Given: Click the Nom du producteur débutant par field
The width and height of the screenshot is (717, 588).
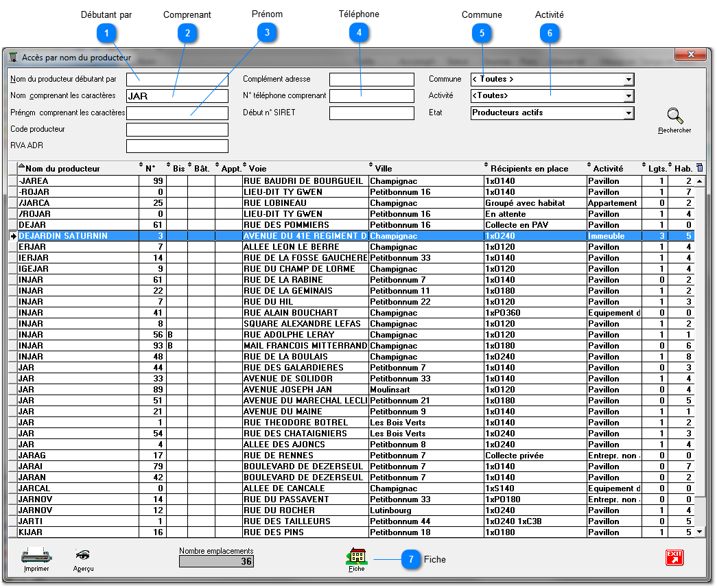Looking at the screenshot, I should click(x=176, y=80).
